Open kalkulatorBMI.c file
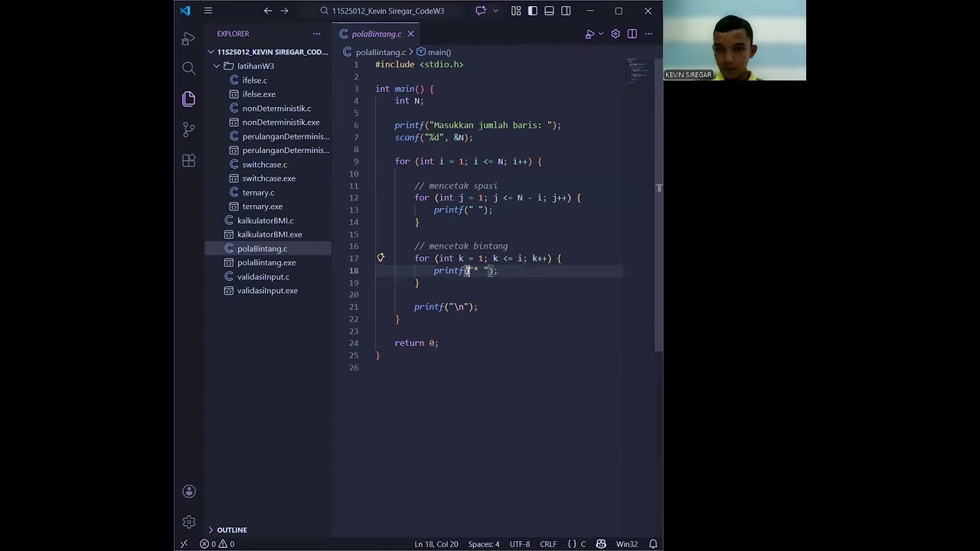 (x=268, y=220)
